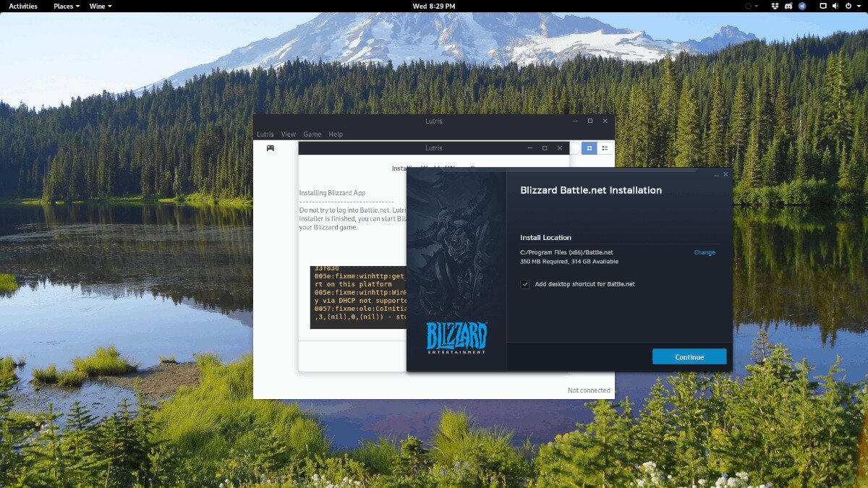Open Wine menu in top bar
The height and width of the screenshot is (488, 868).
coord(100,6)
